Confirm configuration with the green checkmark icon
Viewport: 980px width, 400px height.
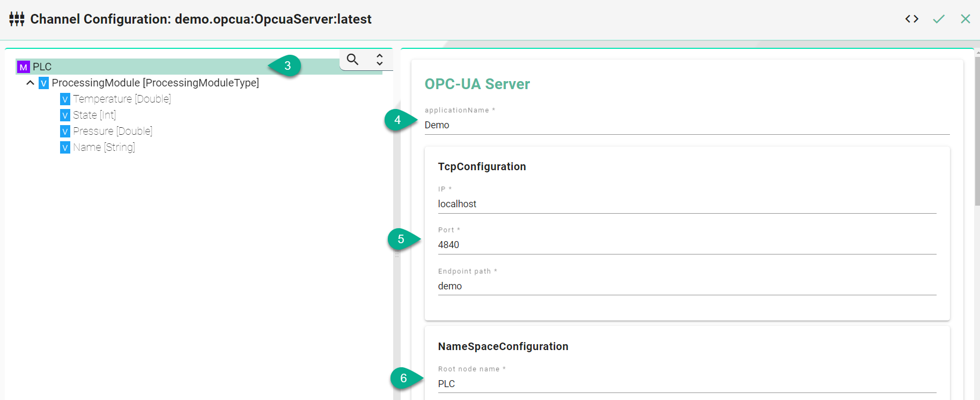point(938,19)
